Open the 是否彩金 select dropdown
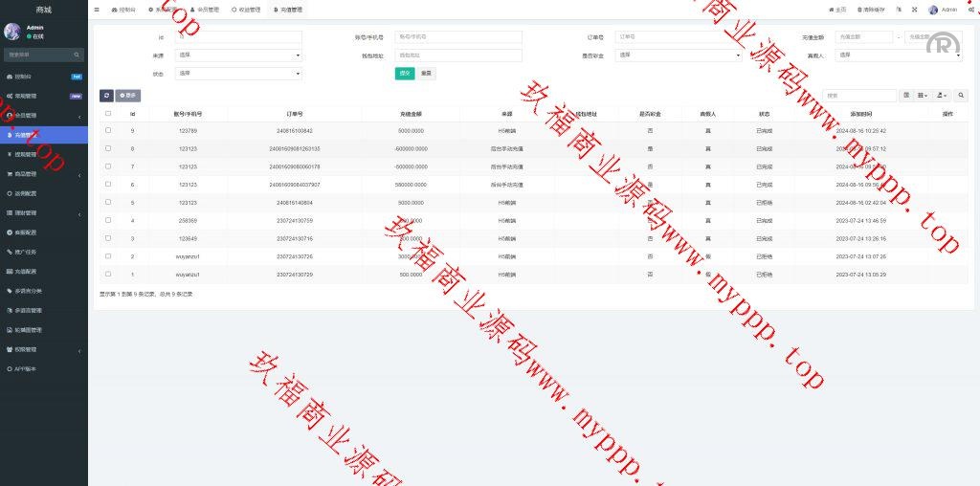 click(679, 55)
